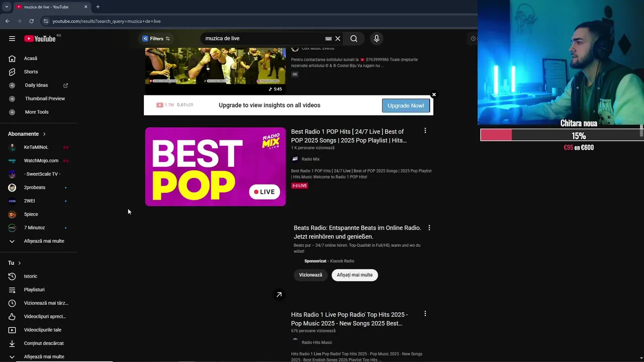
Task: Open the Beats Radio ad title
Action: click(357, 232)
